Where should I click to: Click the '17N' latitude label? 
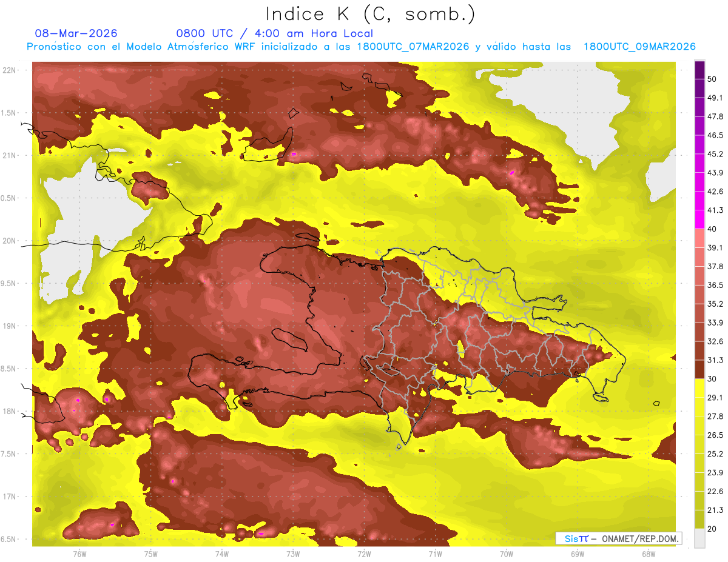[10, 497]
